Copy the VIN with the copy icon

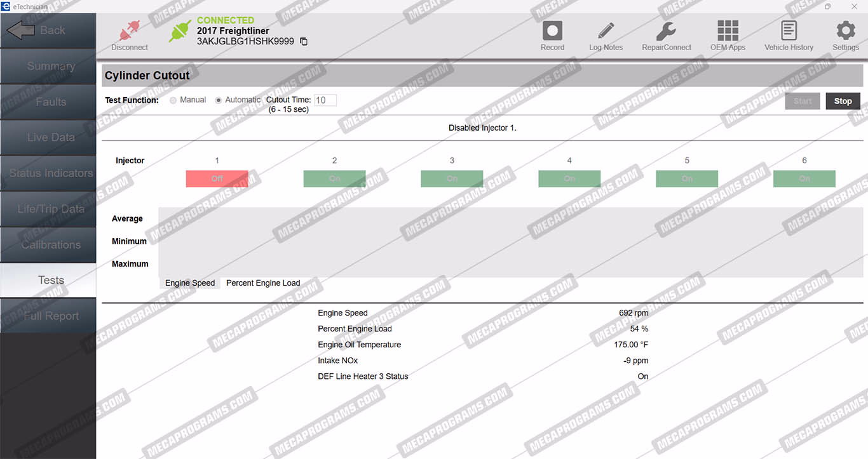303,41
